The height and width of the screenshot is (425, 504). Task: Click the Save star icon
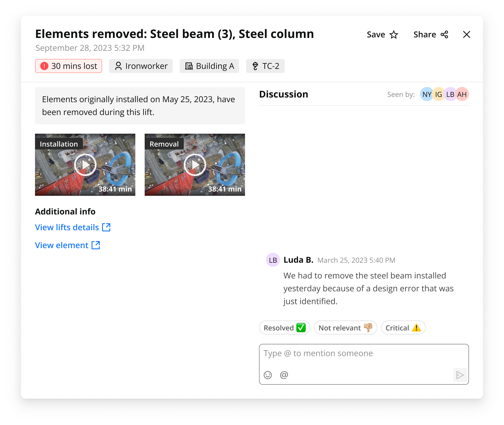point(394,35)
